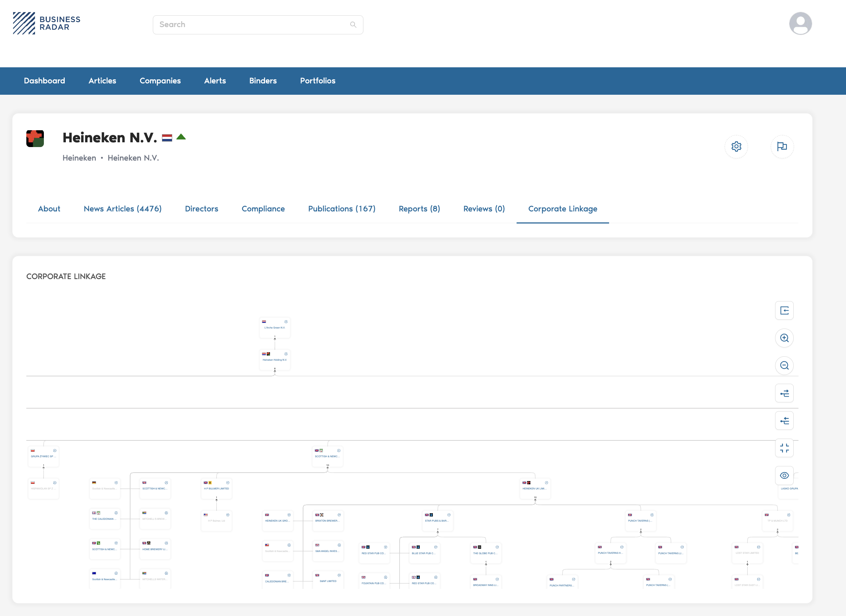This screenshot has height=616, width=846.
Task: Zoom out of the linkage chart
Action: tap(784, 366)
